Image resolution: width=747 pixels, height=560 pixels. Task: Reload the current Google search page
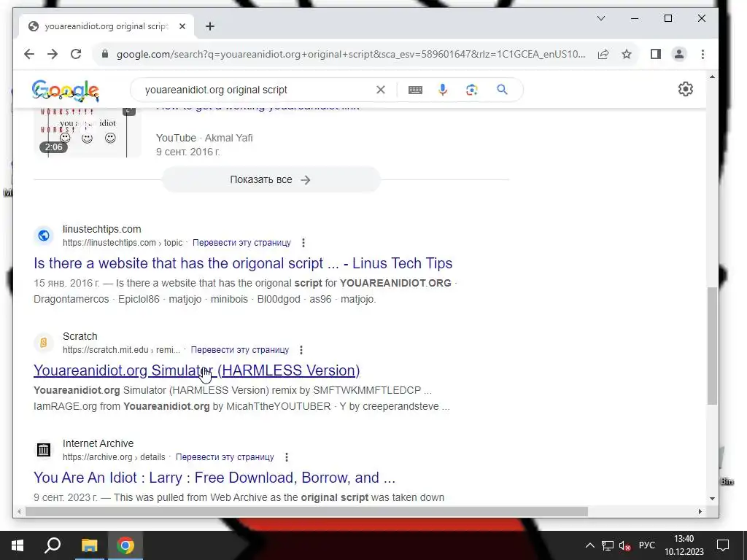(x=76, y=54)
